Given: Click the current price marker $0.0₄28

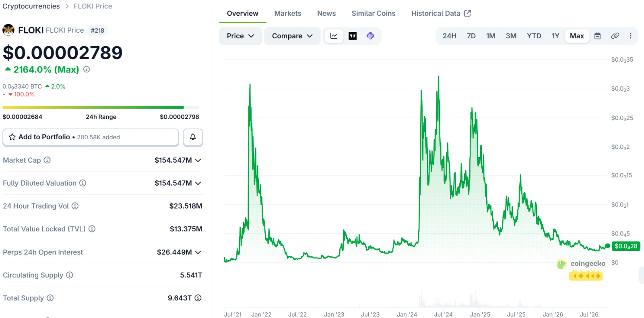Looking at the screenshot, I should 626,246.
